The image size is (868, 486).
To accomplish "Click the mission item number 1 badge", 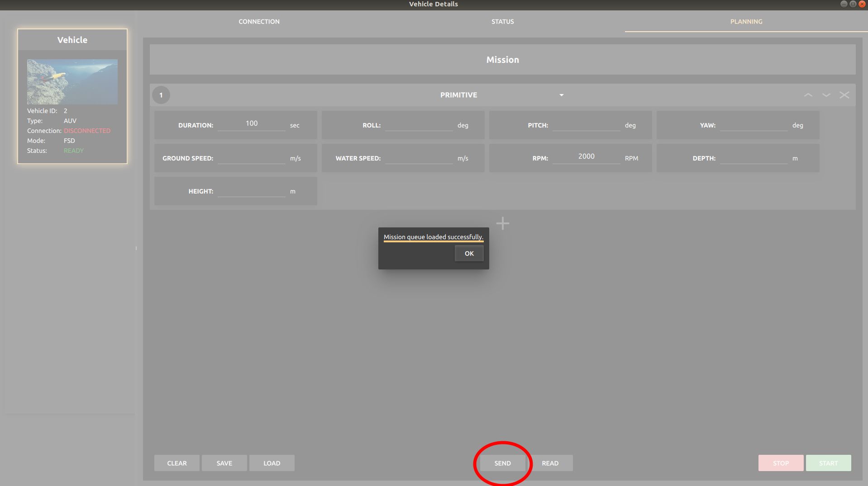I will (x=161, y=95).
